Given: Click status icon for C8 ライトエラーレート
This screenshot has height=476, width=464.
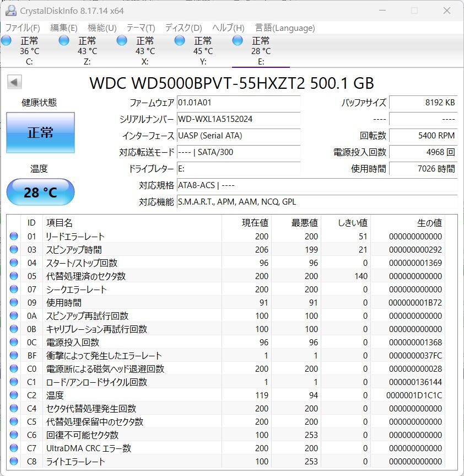Looking at the screenshot, I should coord(14,462).
